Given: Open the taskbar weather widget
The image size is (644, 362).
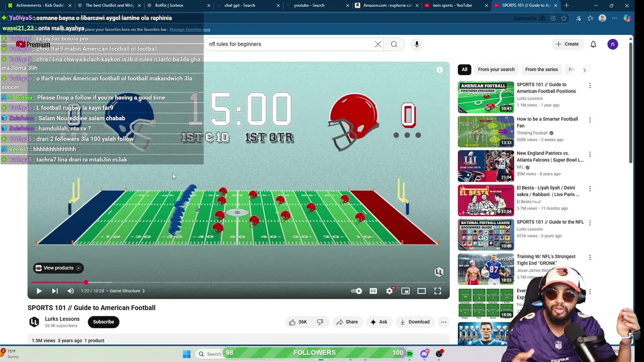Looking at the screenshot, I should [10, 354].
